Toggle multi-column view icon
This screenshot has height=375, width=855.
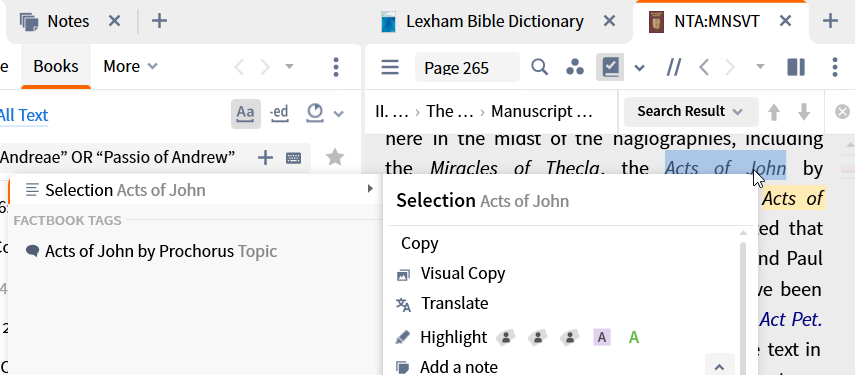[x=796, y=67]
